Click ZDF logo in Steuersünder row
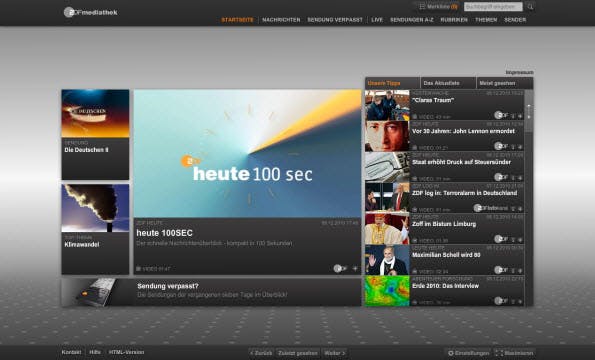Image resolution: width=595 pixels, height=360 pixels. tap(501, 177)
